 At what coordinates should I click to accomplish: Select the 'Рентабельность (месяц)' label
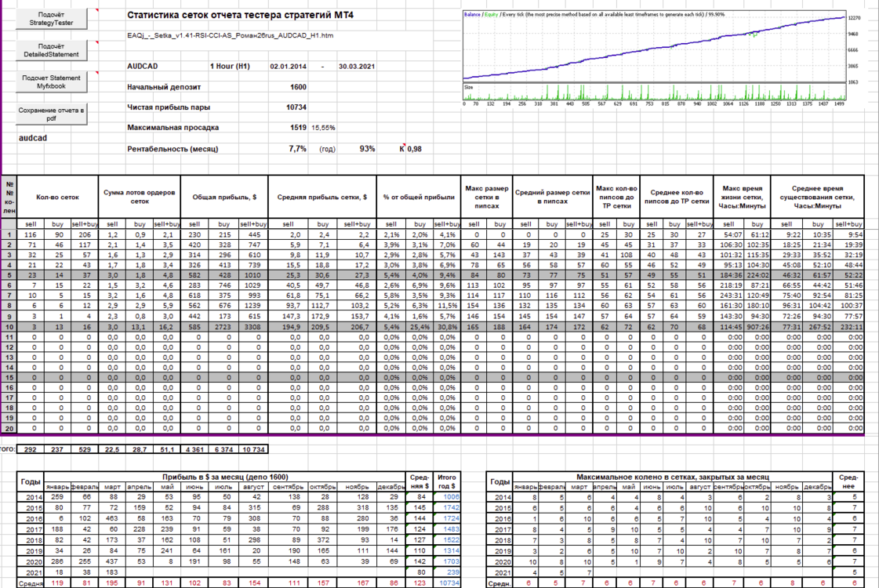173,148
